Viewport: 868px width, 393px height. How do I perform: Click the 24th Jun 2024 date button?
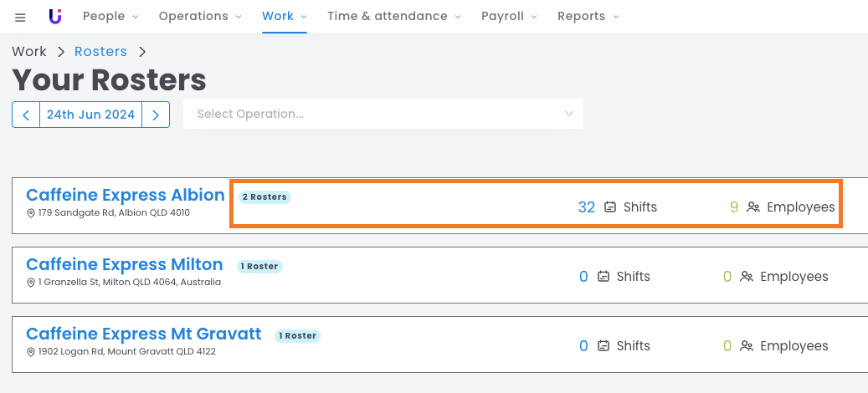tap(90, 115)
